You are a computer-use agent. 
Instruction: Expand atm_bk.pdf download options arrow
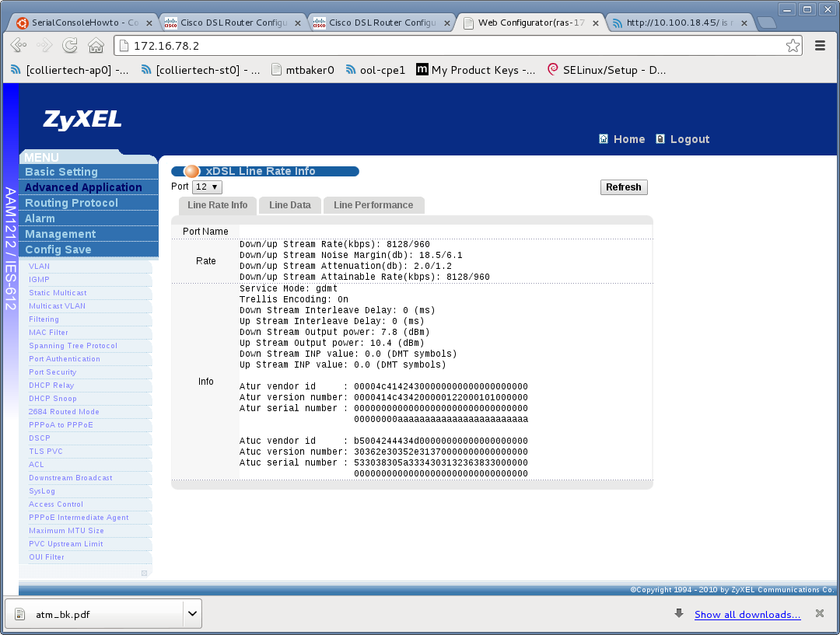(x=192, y=614)
